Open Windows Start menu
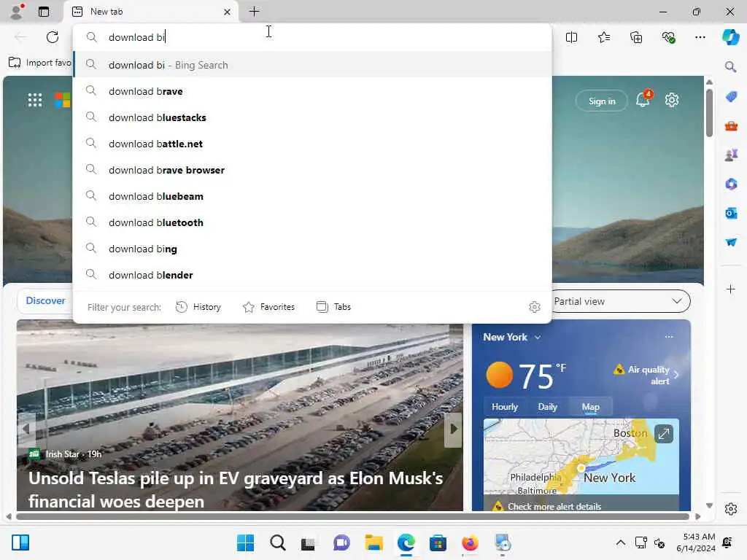The width and height of the screenshot is (747, 560). click(x=246, y=542)
